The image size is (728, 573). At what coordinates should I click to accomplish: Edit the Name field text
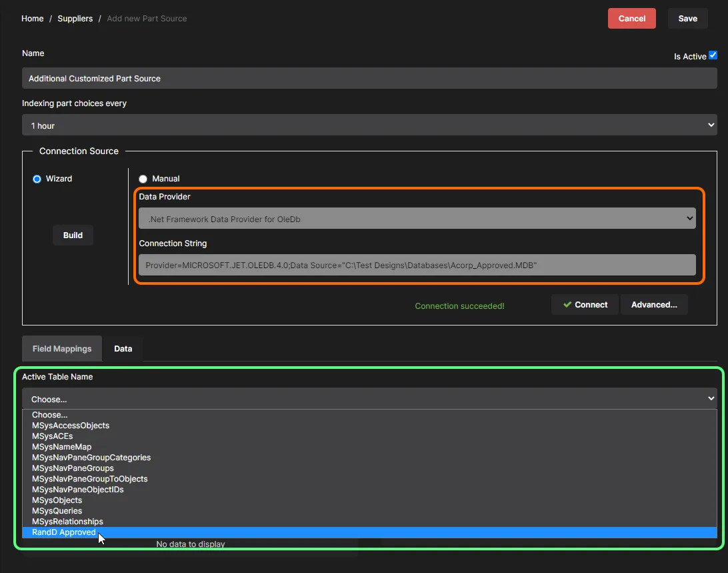click(369, 79)
